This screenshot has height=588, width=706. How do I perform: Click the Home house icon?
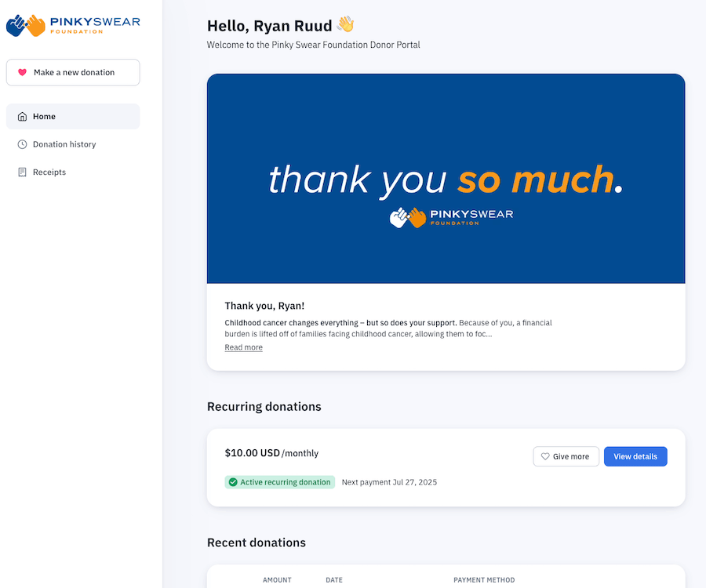point(22,117)
